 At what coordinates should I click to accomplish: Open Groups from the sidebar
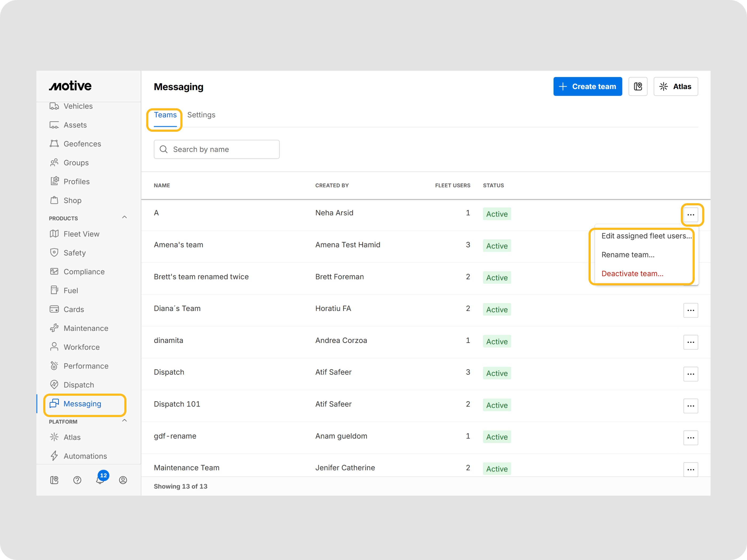tap(69, 163)
